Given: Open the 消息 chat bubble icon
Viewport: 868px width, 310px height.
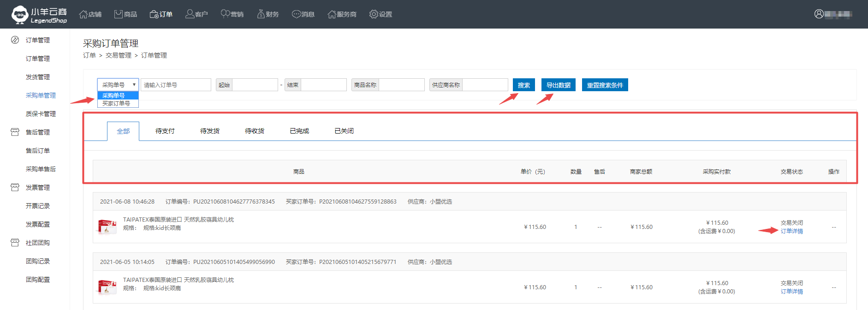Looking at the screenshot, I should (296, 14).
